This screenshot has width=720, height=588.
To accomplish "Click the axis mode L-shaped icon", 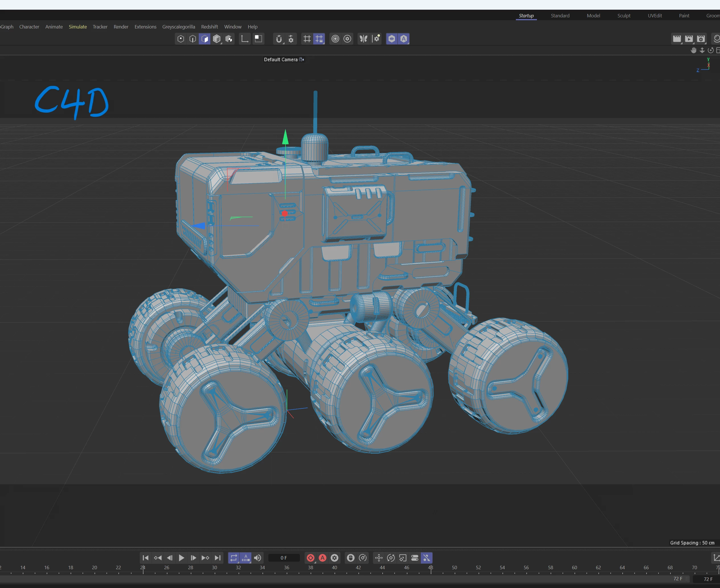I will tap(244, 39).
